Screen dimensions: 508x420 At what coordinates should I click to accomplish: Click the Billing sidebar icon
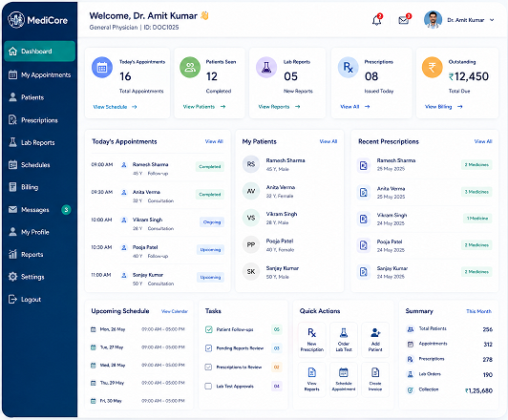pos(12,187)
